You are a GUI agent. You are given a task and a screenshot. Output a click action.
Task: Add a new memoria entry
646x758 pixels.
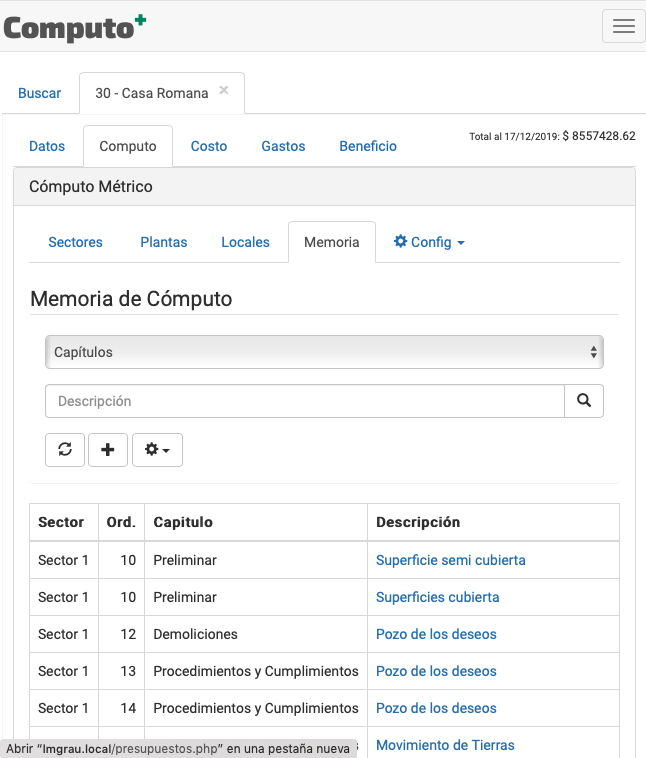tap(108, 450)
